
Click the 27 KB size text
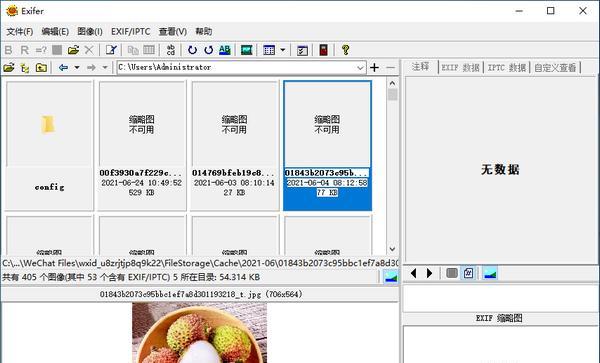tap(234, 192)
